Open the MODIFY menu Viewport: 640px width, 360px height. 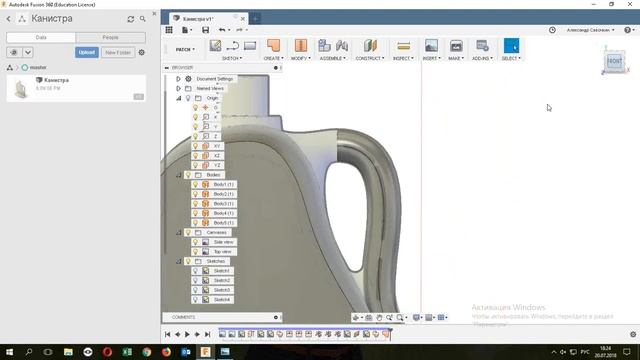[x=301, y=58]
